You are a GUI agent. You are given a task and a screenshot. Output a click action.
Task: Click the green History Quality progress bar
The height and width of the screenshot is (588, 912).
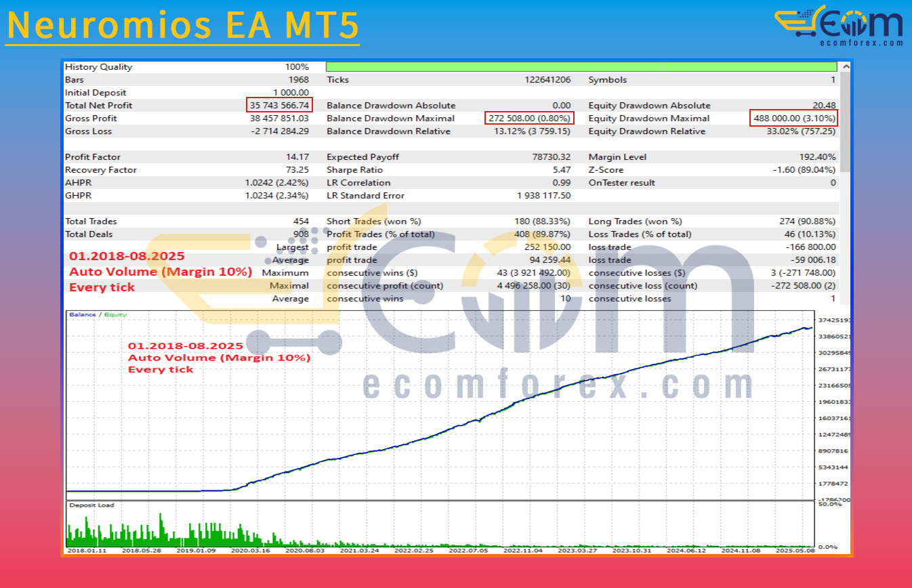tap(581, 67)
